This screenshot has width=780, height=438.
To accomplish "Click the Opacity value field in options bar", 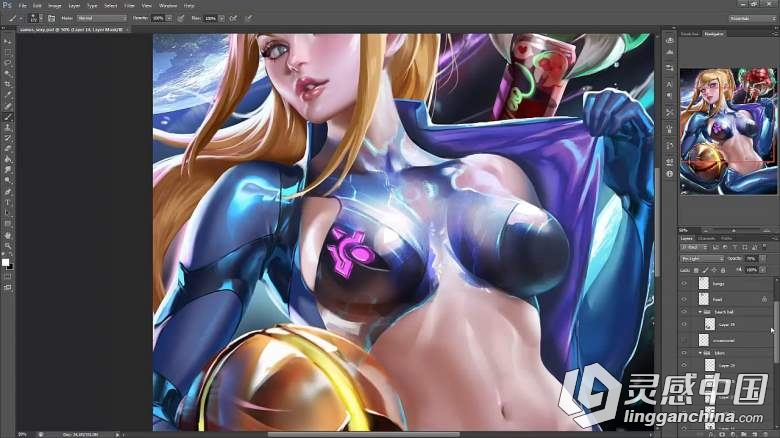I will [158, 18].
